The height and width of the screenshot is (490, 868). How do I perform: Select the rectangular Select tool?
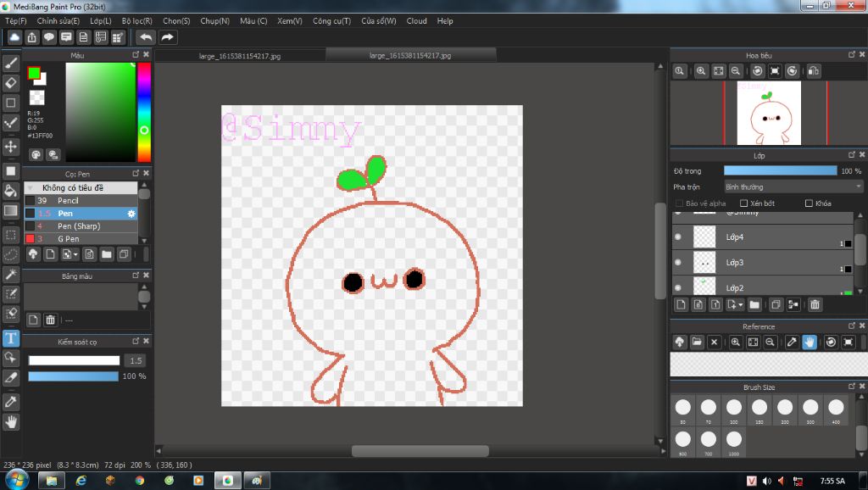click(x=10, y=235)
